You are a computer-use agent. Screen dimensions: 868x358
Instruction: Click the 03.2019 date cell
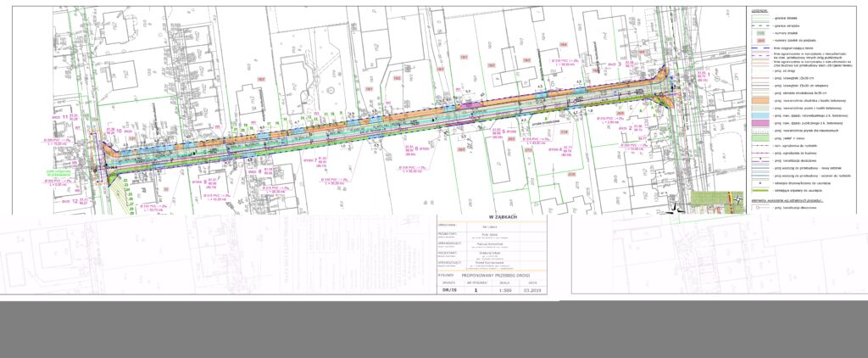pyautogui.click(x=532, y=289)
